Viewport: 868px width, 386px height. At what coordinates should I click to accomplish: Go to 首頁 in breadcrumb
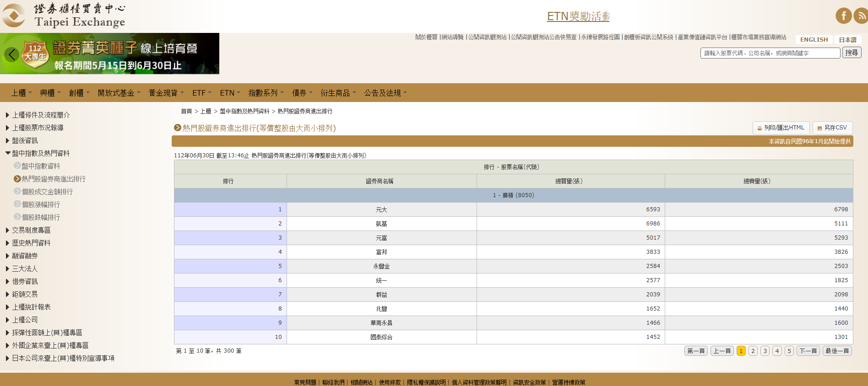point(186,111)
